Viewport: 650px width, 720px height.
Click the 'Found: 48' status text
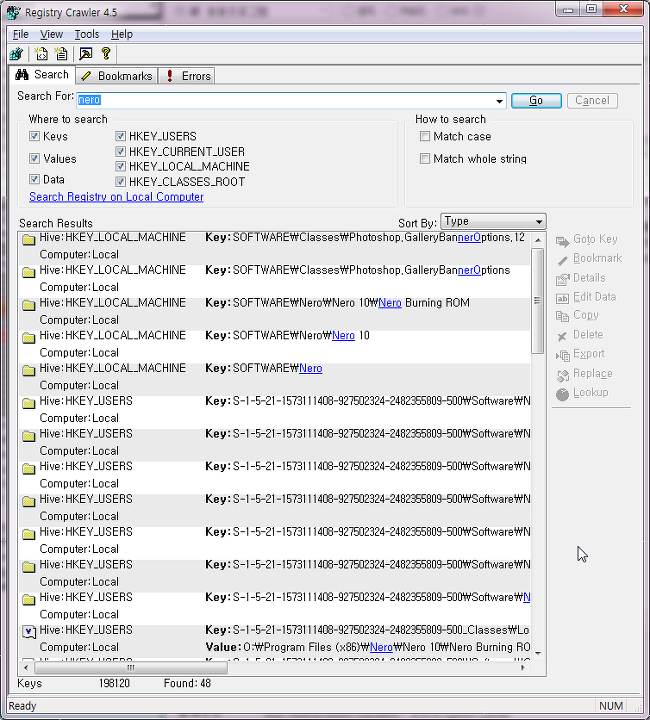pyautogui.click(x=187, y=683)
